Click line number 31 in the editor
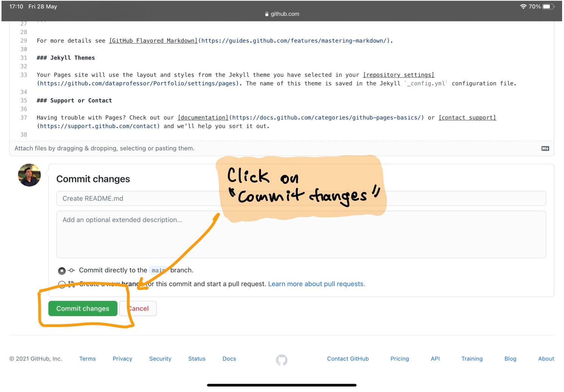This screenshot has width=564, height=392. pyautogui.click(x=24, y=58)
